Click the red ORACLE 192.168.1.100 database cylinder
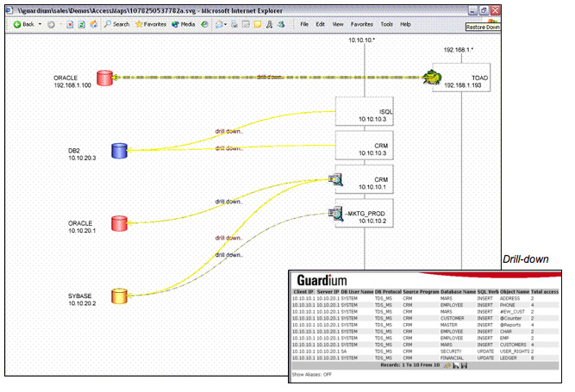 (104, 78)
